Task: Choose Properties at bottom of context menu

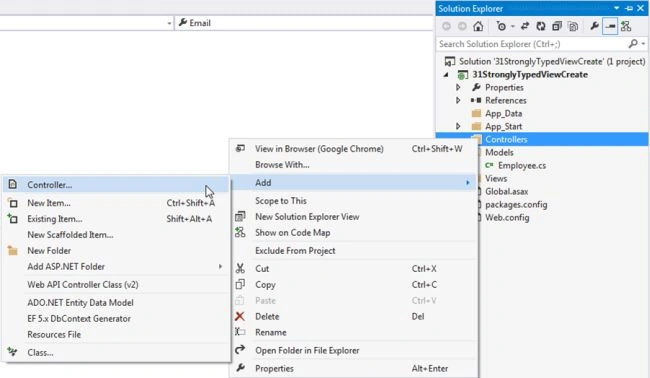Action: (353, 368)
